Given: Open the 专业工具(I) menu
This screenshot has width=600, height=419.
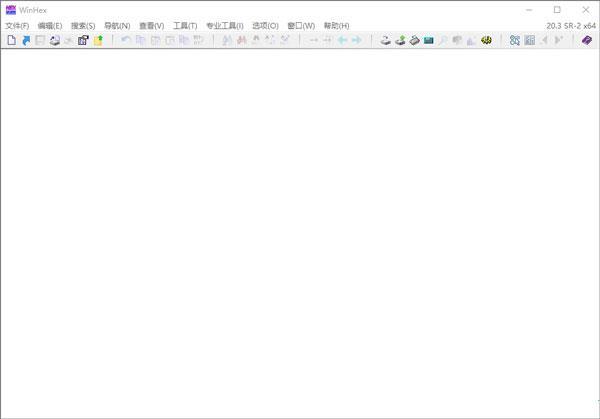Looking at the screenshot, I should click(x=225, y=25).
